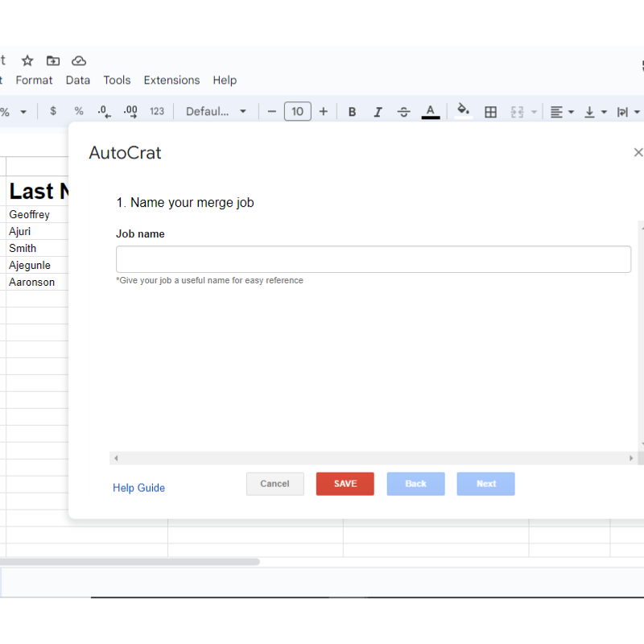Open the AutoCrat Help Guide link

coord(138,488)
